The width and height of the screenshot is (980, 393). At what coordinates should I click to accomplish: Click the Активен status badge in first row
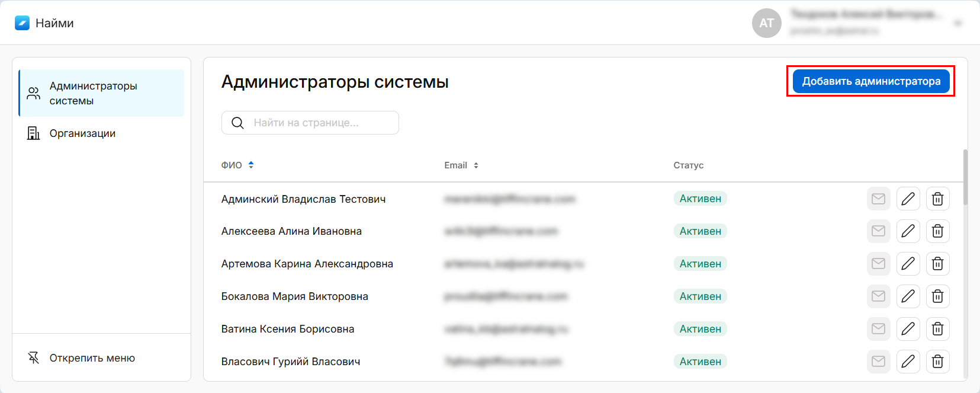(700, 199)
